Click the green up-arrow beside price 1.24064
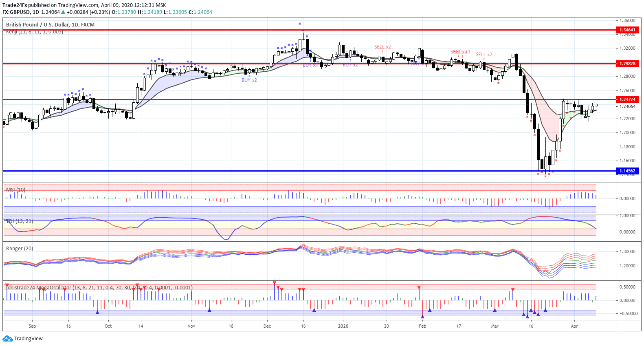This screenshot has width=644, height=346. [63, 12]
